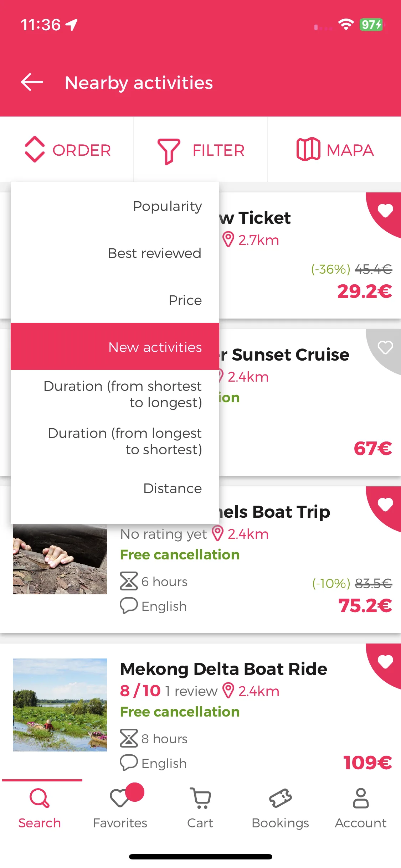The width and height of the screenshot is (401, 868).
Task: Toggle favorite heart on Boat Trip card
Action: (385, 505)
